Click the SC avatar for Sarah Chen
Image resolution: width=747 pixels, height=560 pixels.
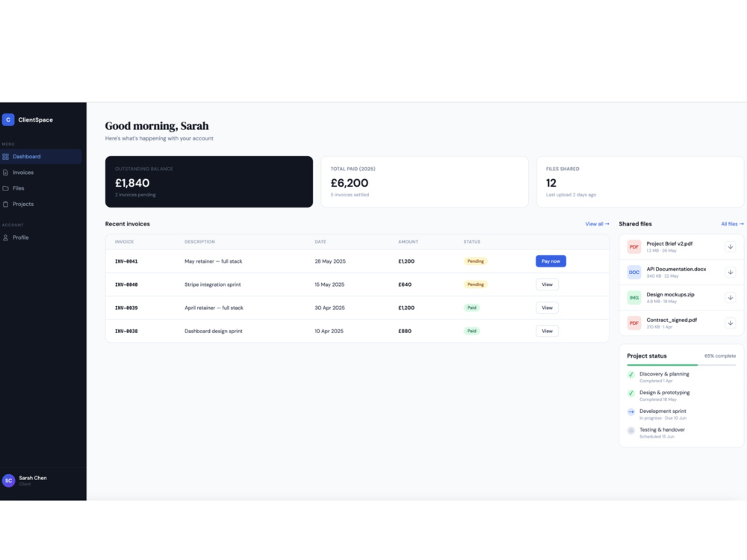[8, 480]
